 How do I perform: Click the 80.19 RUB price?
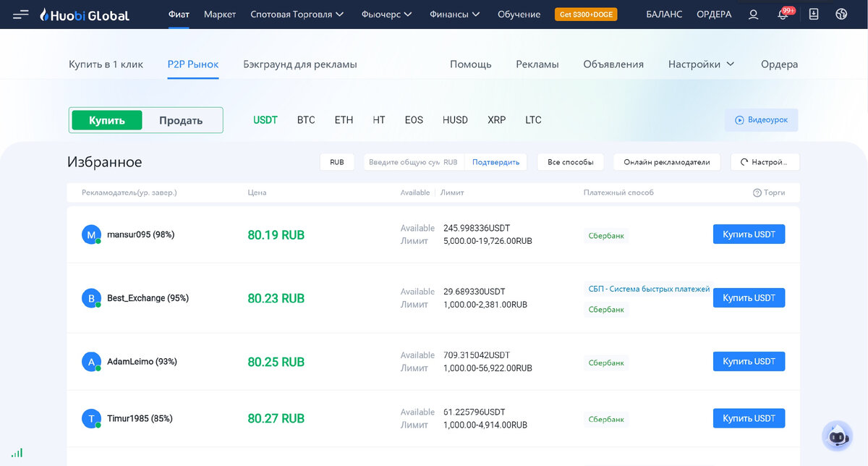(276, 235)
